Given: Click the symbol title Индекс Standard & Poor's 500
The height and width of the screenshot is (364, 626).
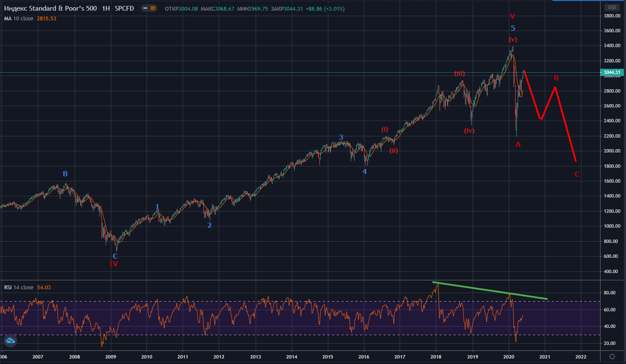Looking at the screenshot, I should (51, 8).
